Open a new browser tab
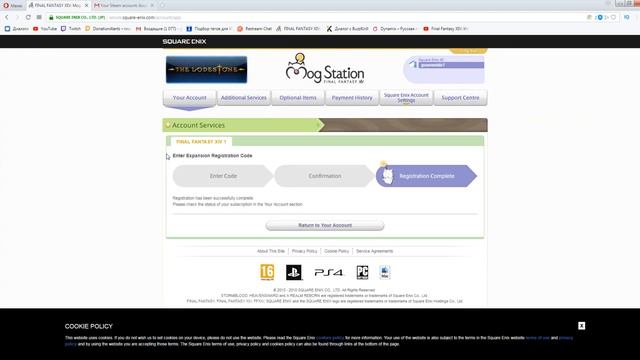The image size is (640, 360). click(162, 5)
